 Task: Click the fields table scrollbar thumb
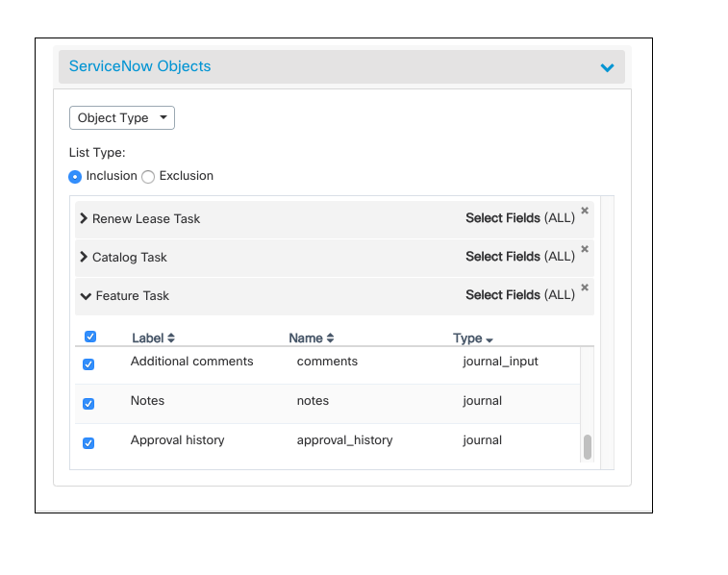click(588, 447)
